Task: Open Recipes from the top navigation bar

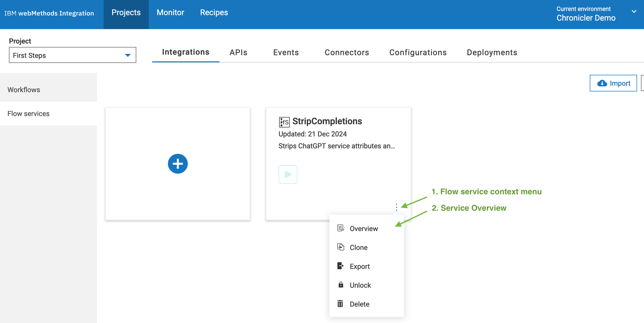Action: click(x=214, y=13)
